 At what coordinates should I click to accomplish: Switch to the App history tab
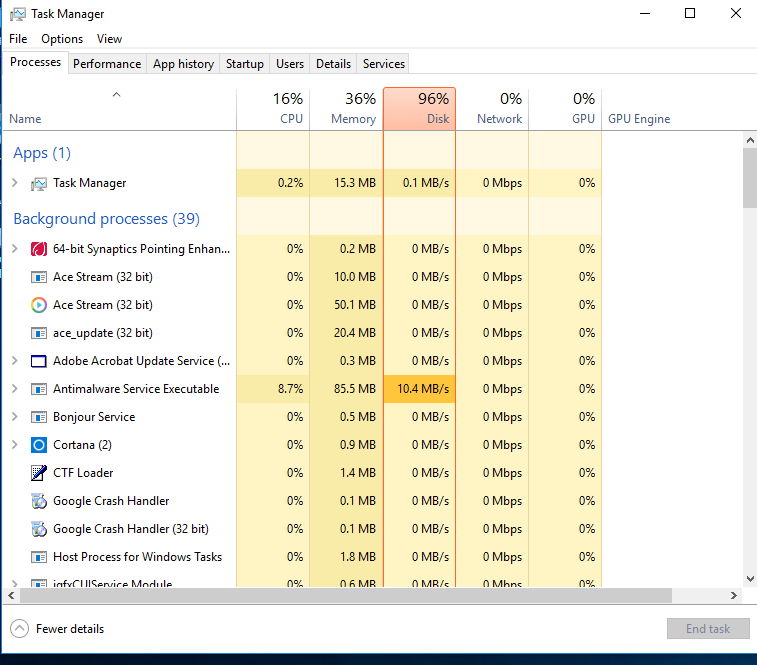[183, 64]
